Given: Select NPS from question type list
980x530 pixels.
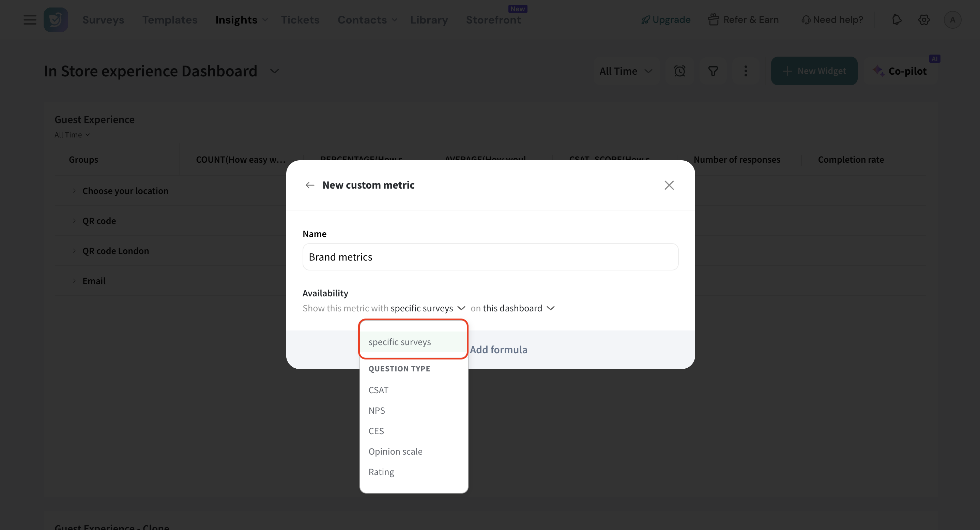Looking at the screenshot, I should click(x=377, y=410).
